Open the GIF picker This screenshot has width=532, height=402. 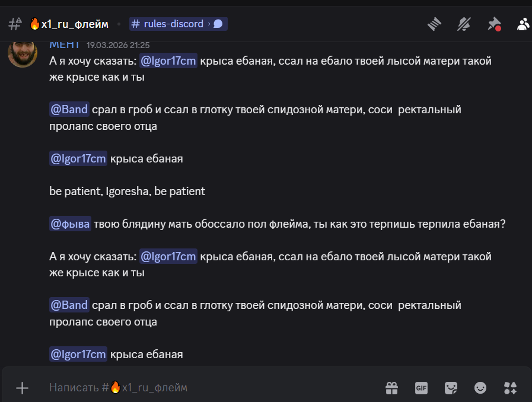(421, 388)
